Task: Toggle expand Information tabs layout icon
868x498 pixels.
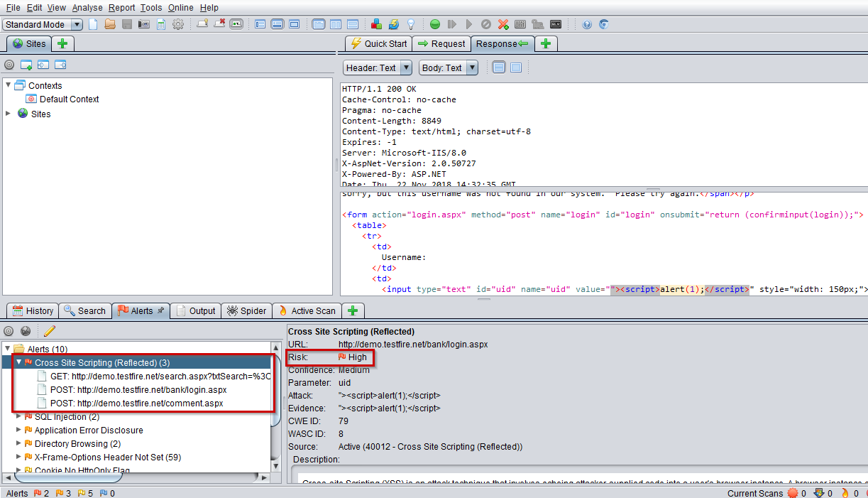Action: pyautogui.click(x=278, y=24)
